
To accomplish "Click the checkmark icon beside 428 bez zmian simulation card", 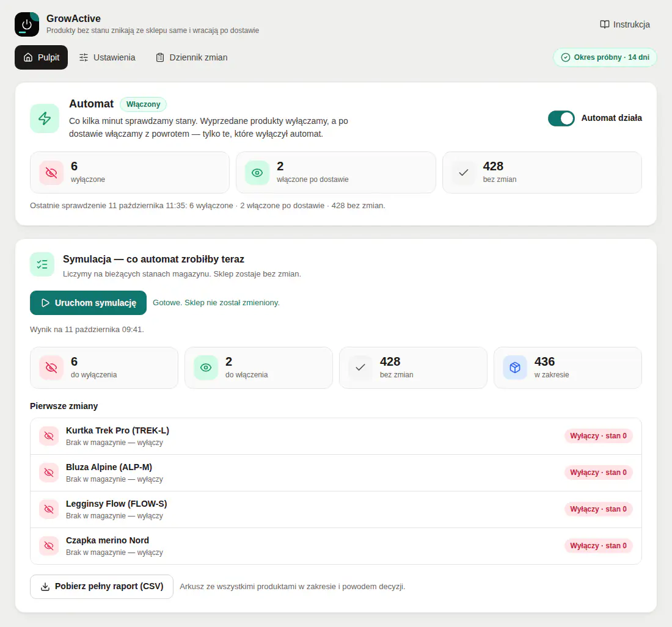I will pyautogui.click(x=360, y=368).
